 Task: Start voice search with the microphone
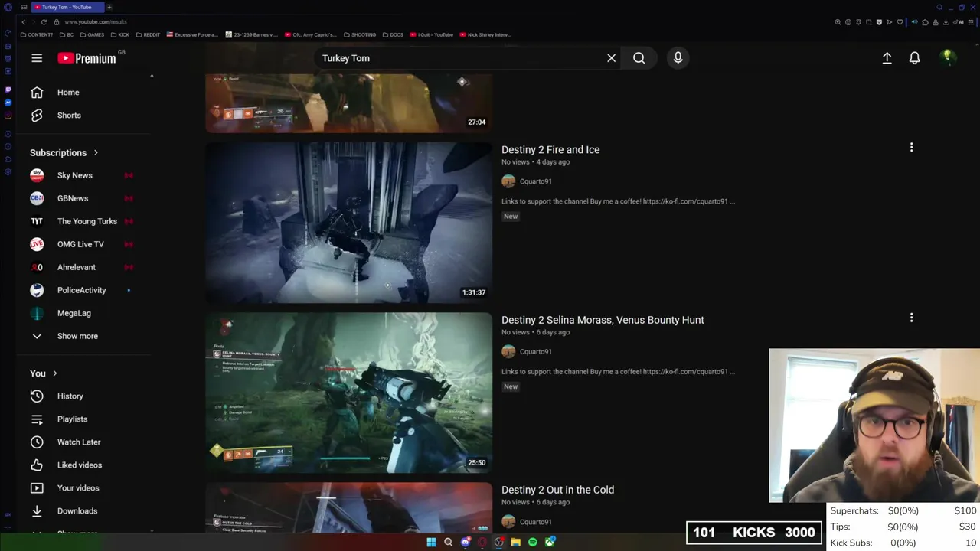coord(678,58)
